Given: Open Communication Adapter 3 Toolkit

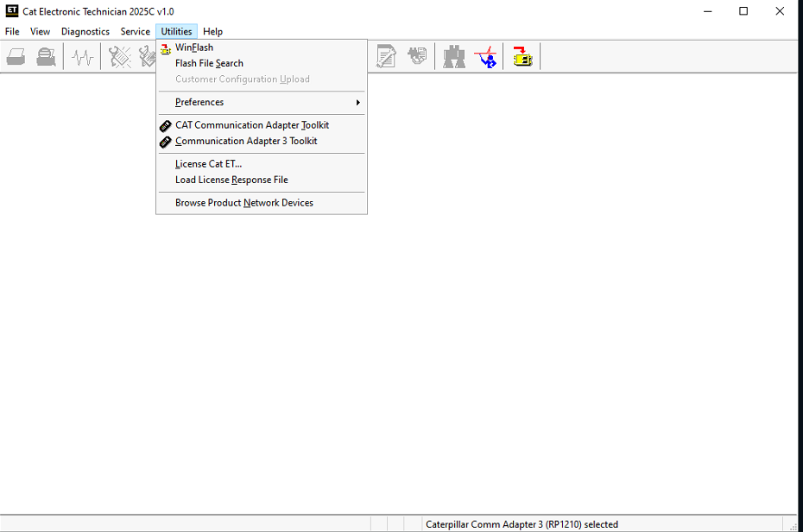Looking at the screenshot, I should tap(261, 142).
